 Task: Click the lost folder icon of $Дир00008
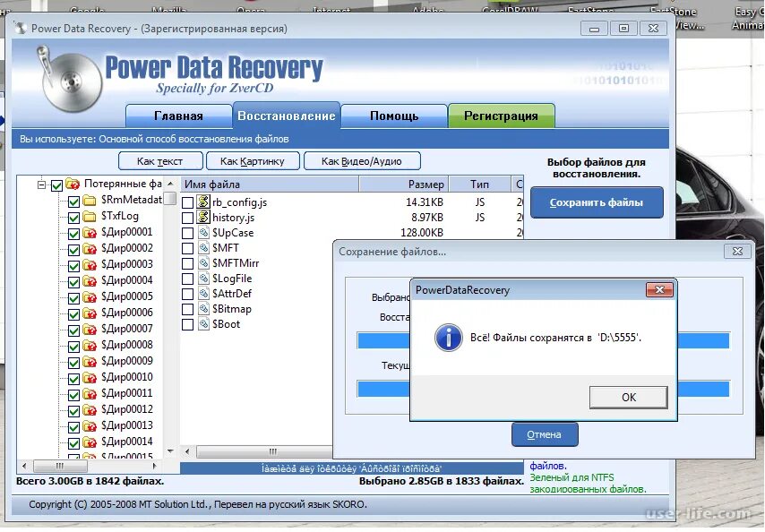click(90, 345)
